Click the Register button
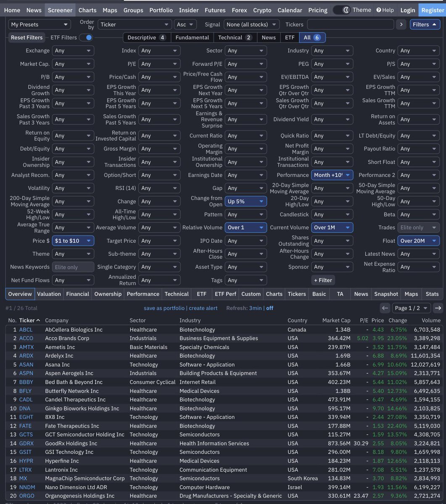The image size is (446, 504). [x=433, y=10]
